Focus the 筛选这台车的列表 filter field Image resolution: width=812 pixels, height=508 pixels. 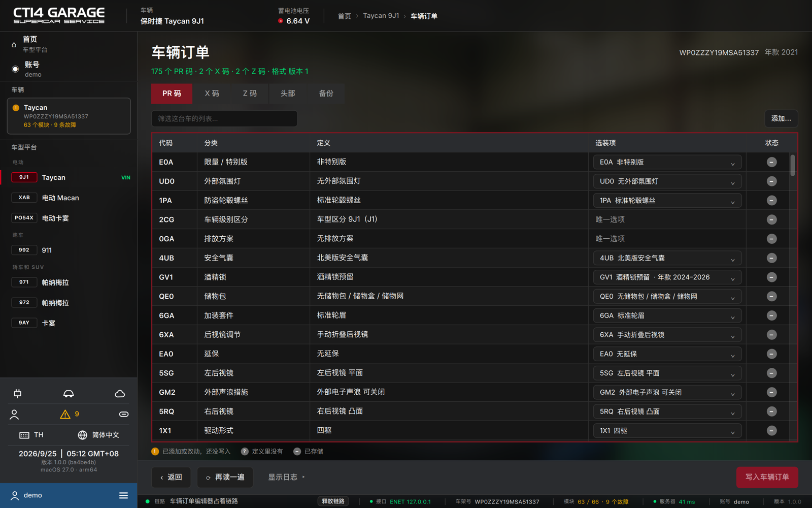224,118
